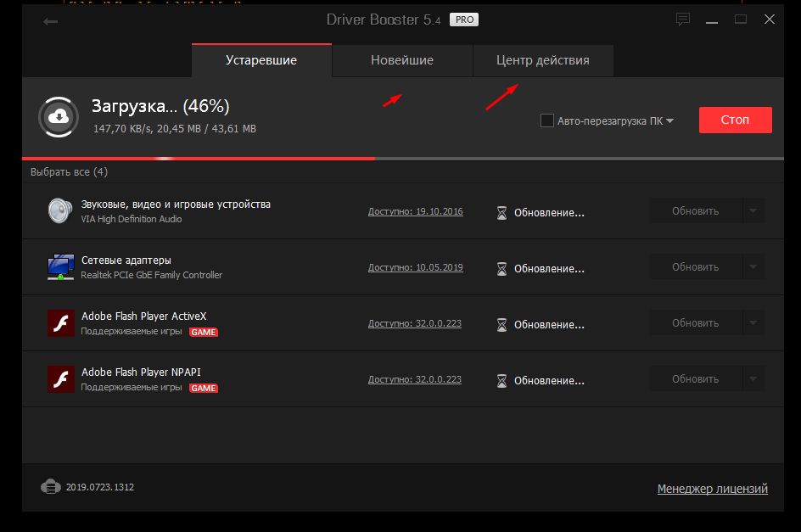Click the database version icon at bottom
Screen dimensions: 801x532
tap(51, 486)
